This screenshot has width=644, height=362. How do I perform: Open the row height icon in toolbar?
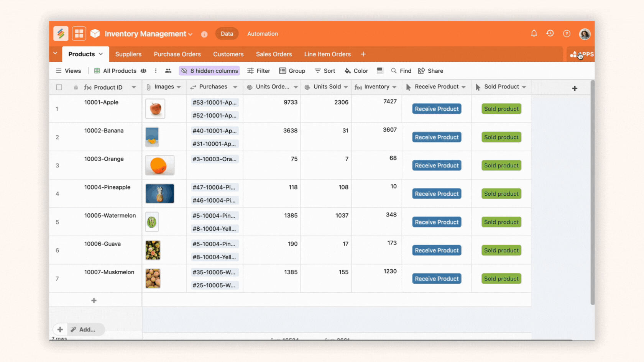(380, 71)
